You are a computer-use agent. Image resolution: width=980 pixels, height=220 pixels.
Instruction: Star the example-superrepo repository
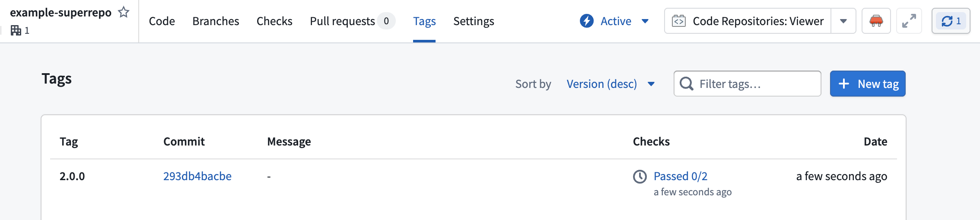[x=124, y=12]
